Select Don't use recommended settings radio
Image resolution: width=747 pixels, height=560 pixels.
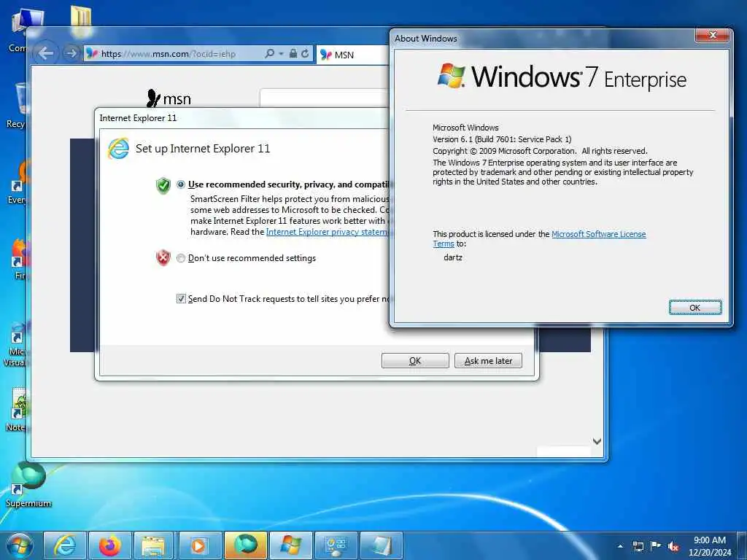(181, 258)
